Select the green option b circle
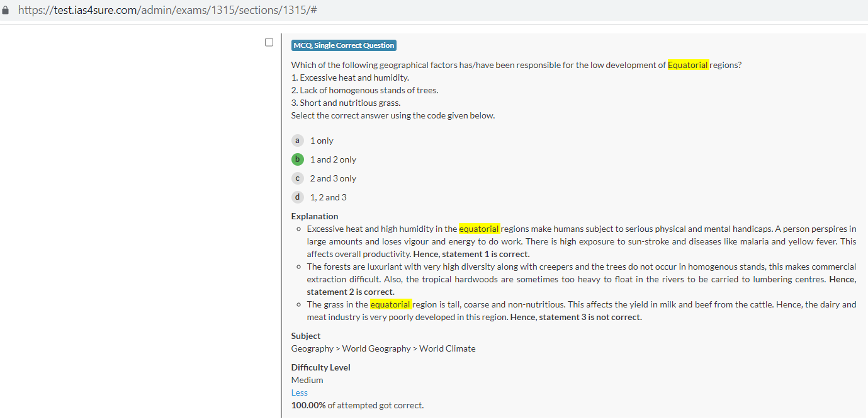The width and height of the screenshot is (868, 419). pyautogui.click(x=298, y=159)
